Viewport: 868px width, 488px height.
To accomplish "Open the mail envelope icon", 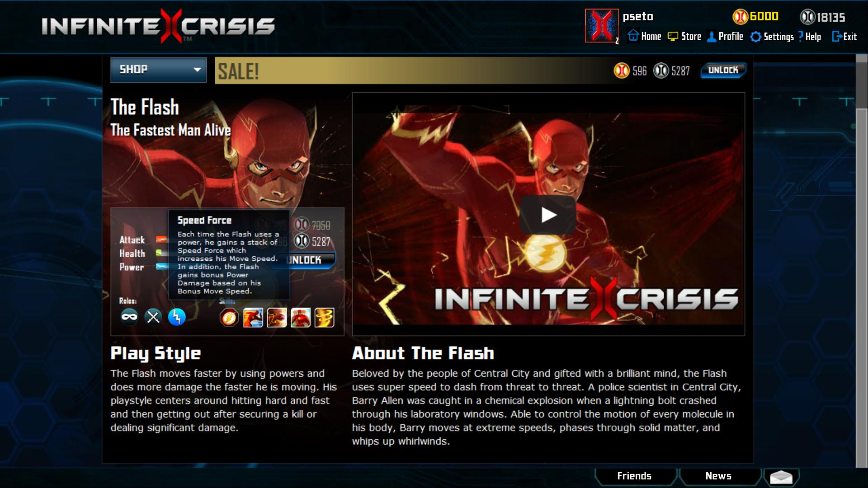I will pyautogui.click(x=781, y=477).
